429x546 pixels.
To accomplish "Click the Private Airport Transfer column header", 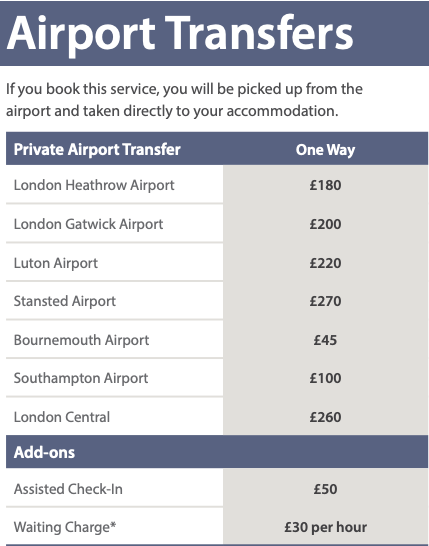I will 97,149.
